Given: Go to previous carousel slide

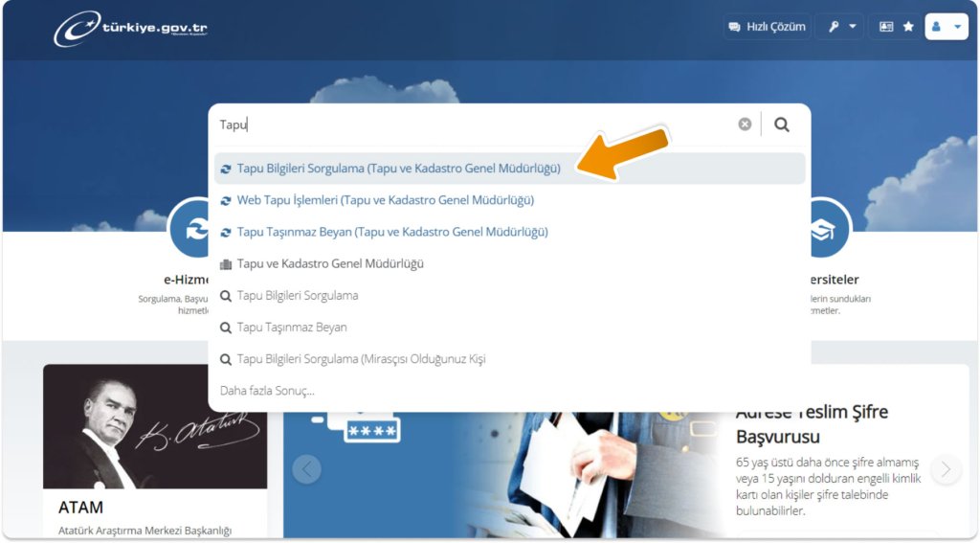Looking at the screenshot, I should 307,469.
